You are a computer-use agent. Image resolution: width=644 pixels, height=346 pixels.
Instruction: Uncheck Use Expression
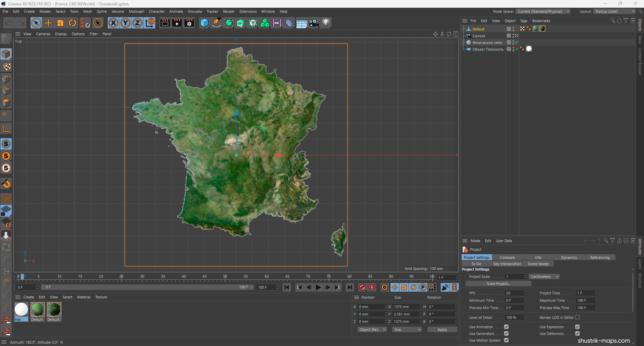[577, 327]
